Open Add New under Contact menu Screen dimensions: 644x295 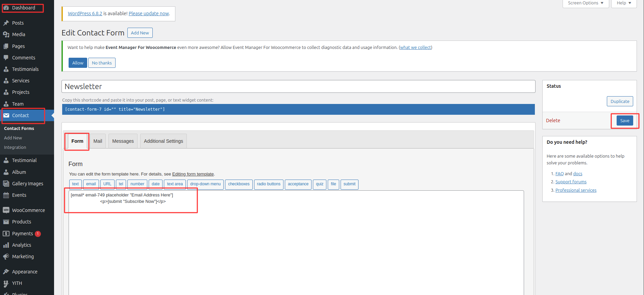pos(13,138)
